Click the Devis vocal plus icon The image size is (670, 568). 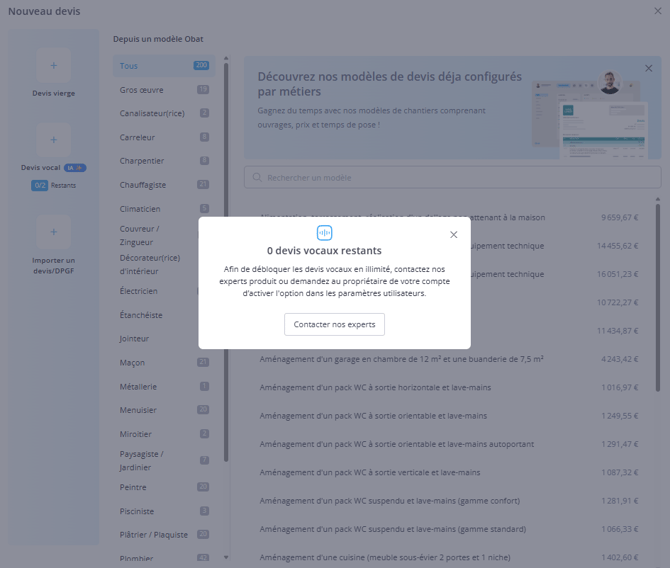[x=53, y=140]
